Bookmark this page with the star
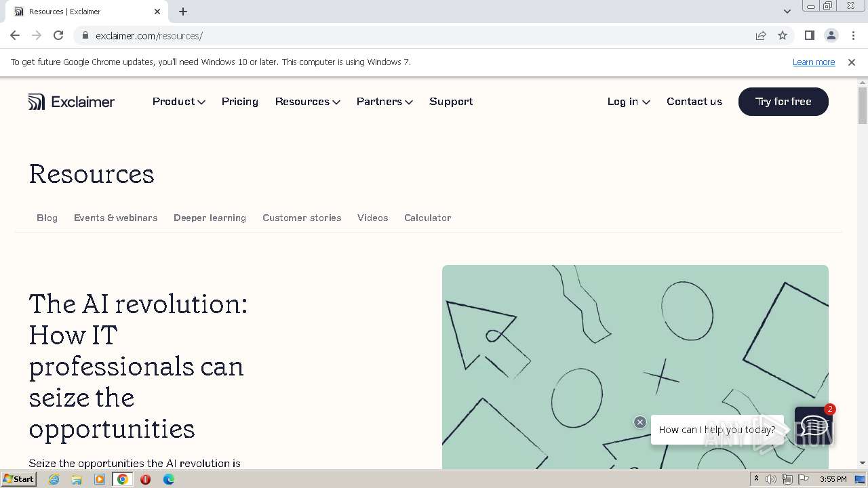Screen dimensions: 868x488 (783, 35)
